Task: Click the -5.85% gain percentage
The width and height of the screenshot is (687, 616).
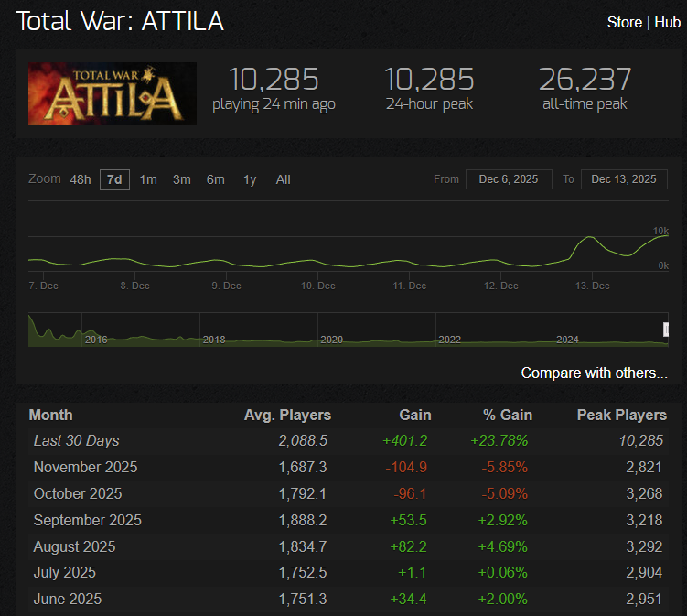Action: (x=504, y=468)
